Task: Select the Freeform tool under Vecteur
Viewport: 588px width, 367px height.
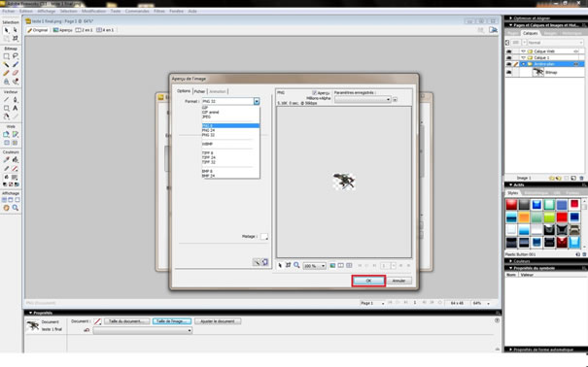Action: coord(7,117)
